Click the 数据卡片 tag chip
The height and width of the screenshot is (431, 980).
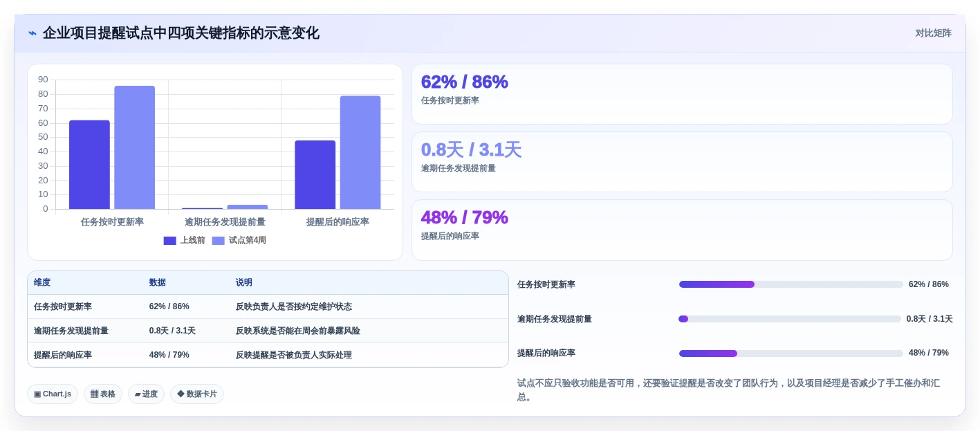[197, 394]
